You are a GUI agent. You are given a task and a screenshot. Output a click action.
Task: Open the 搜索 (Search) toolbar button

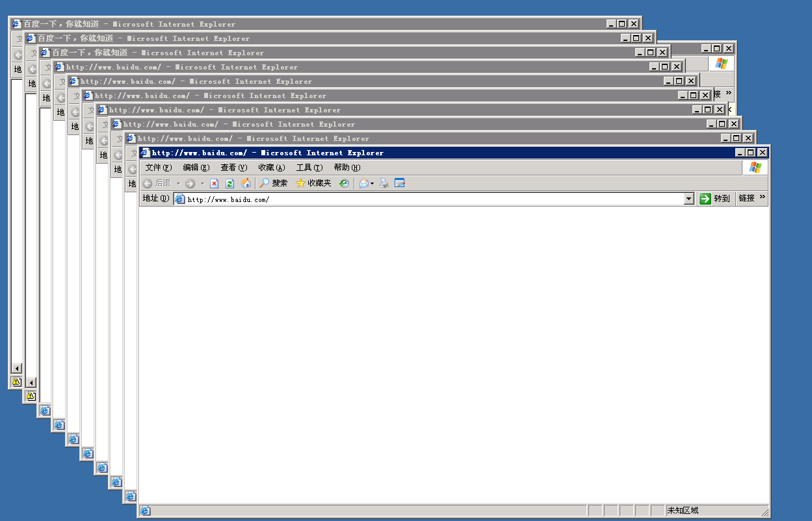pos(273,184)
